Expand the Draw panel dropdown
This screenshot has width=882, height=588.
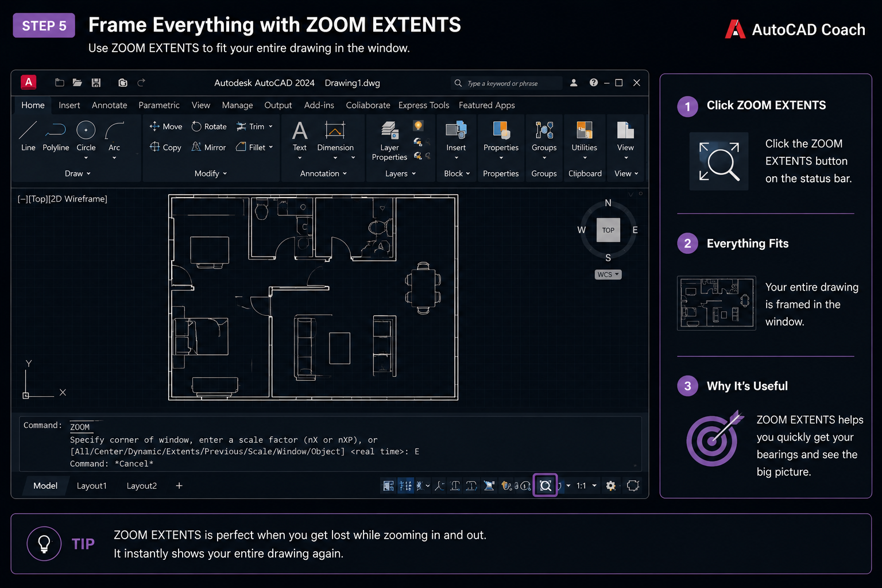(78, 173)
